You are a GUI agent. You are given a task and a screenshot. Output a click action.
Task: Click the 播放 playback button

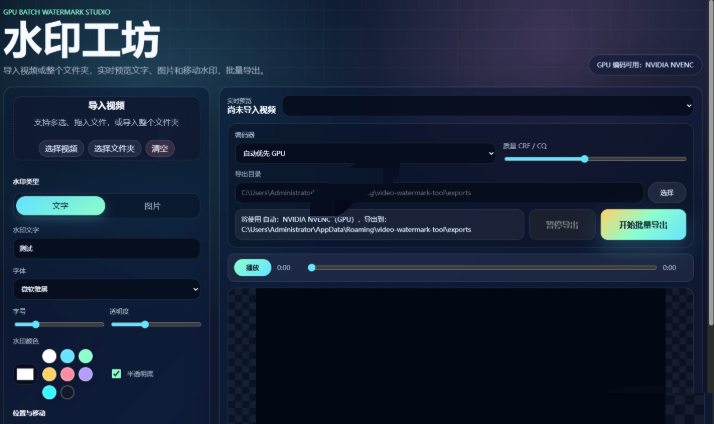[x=252, y=268]
